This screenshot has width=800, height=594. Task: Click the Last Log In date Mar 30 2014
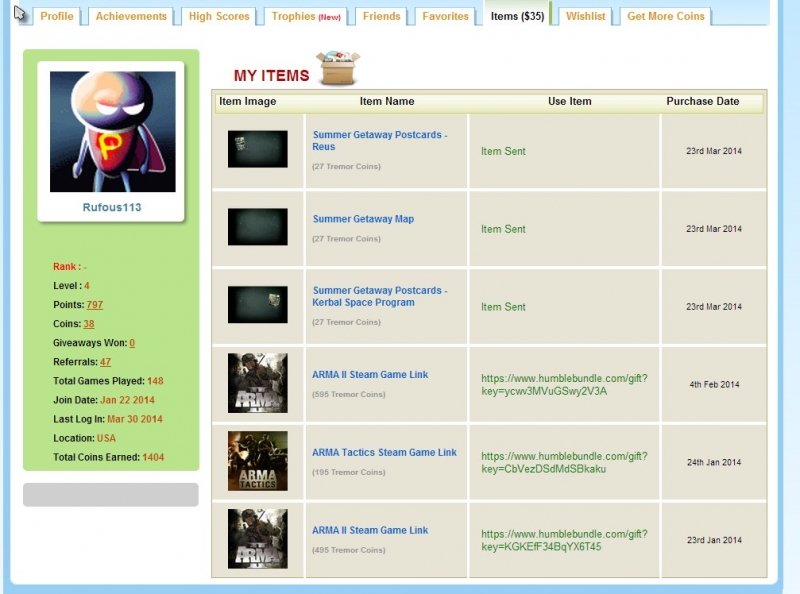[135, 419]
